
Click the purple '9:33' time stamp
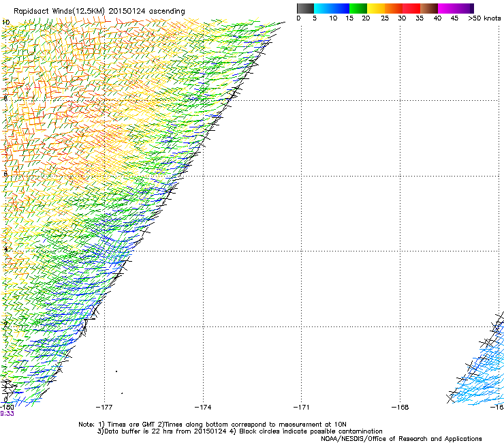[x=7, y=414]
